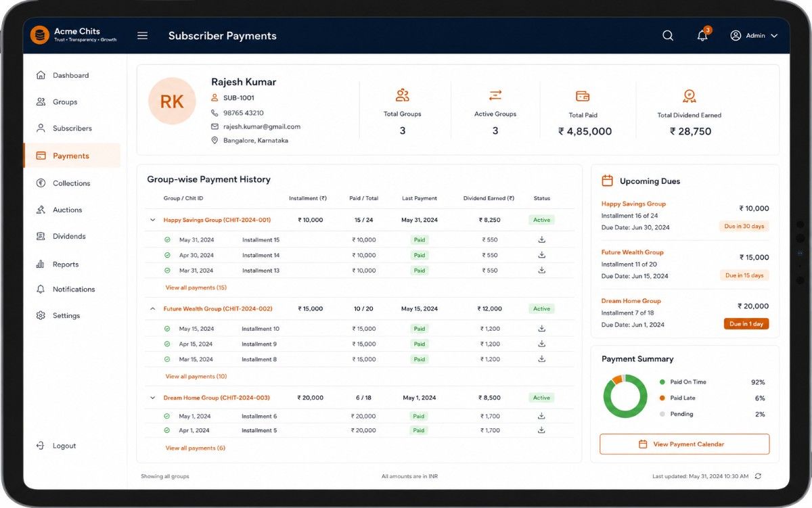Click View Payment Calendar button
This screenshot has width=812, height=508.
(684, 444)
